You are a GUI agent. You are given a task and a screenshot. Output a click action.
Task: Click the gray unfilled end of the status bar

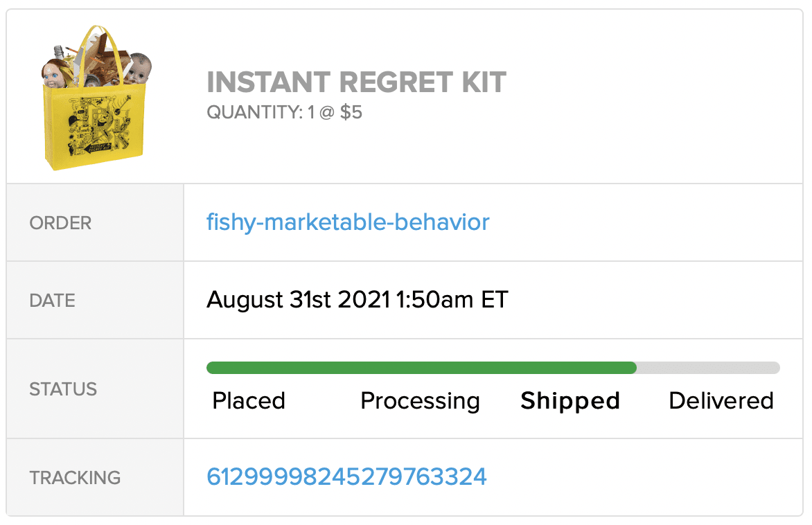(708, 368)
